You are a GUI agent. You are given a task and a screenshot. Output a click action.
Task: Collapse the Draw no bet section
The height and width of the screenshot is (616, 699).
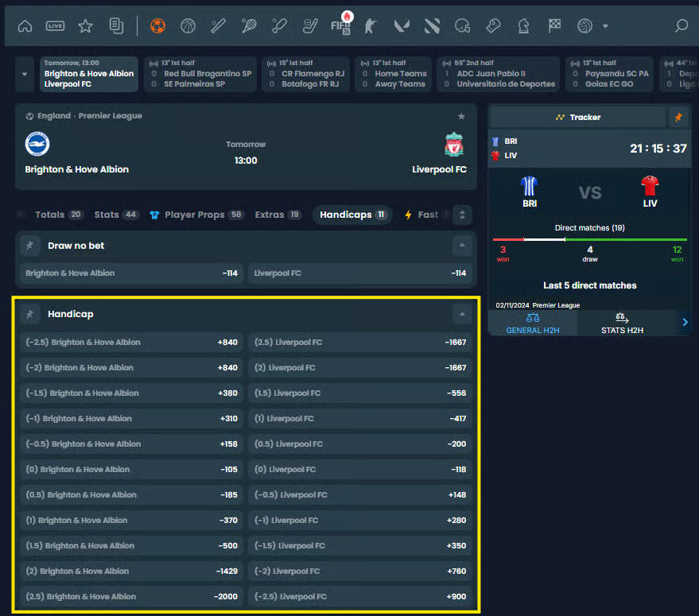click(x=461, y=246)
